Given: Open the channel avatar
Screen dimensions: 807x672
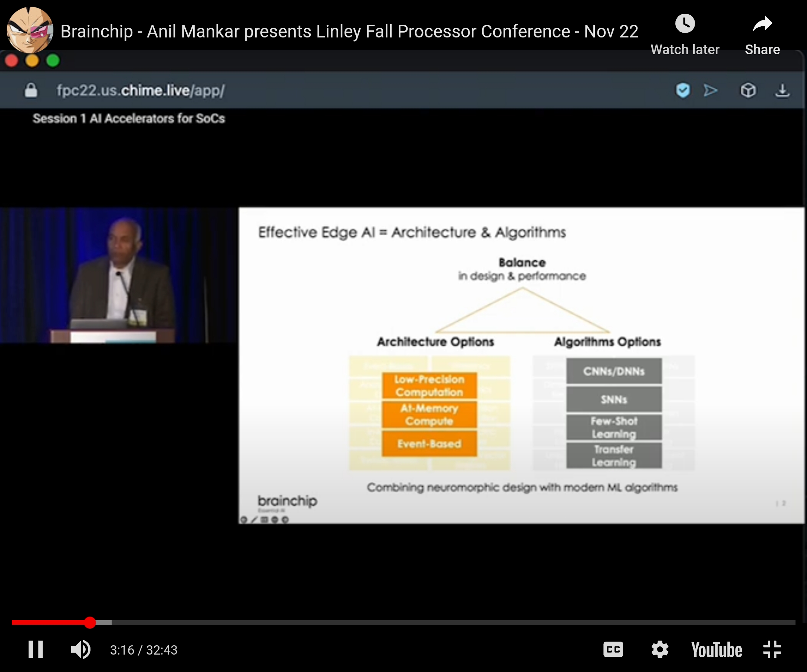Looking at the screenshot, I should pyautogui.click(x=30, y=30).
